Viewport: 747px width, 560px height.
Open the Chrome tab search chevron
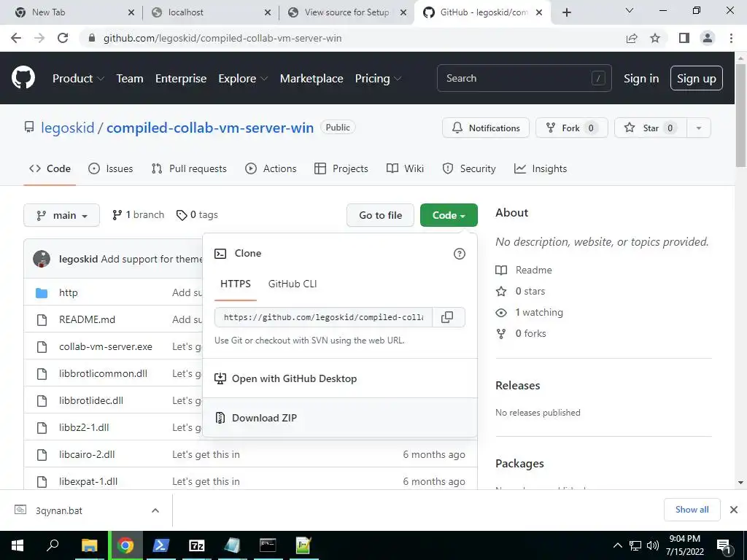630,10
